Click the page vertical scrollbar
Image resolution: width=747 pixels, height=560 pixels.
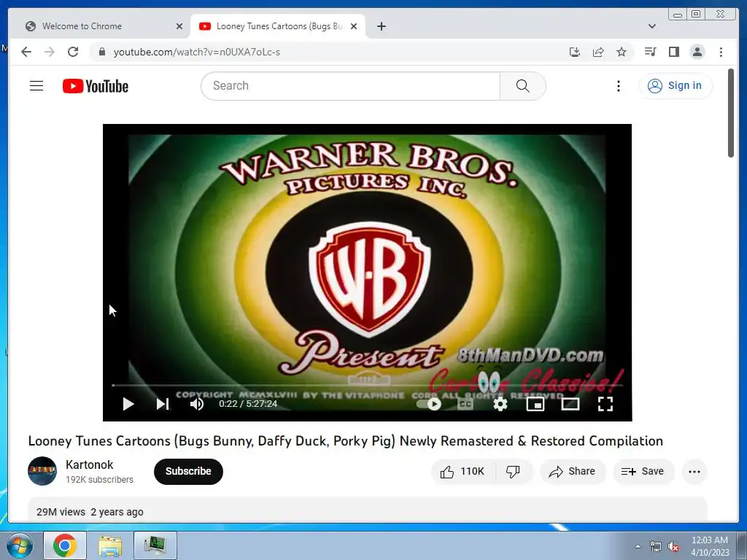tap(731, 113)
